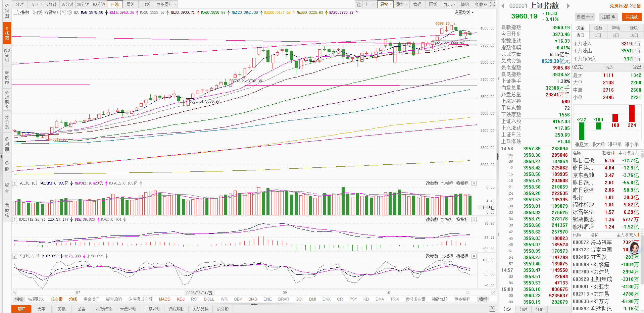The image size is (644, 313).
Task: Click the 提醒 bell alert button
Action: click(608, 17)
